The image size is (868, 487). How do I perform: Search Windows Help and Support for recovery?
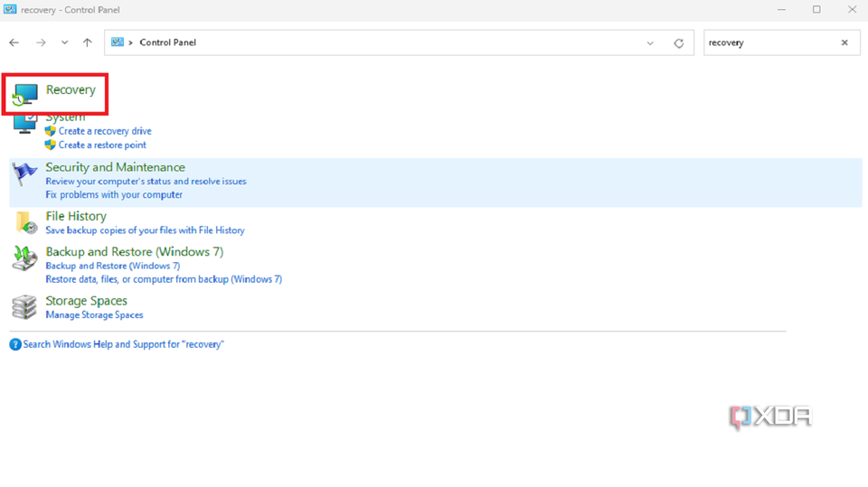124,344
